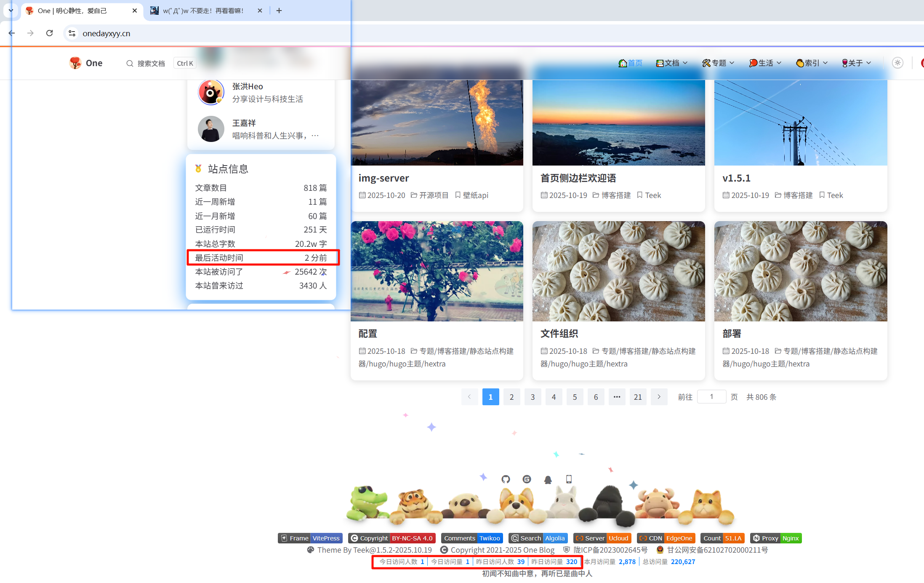Click the back navigation arrow
Image resolution: width=924 pixels, height=583 pixels.
point(12,33)
